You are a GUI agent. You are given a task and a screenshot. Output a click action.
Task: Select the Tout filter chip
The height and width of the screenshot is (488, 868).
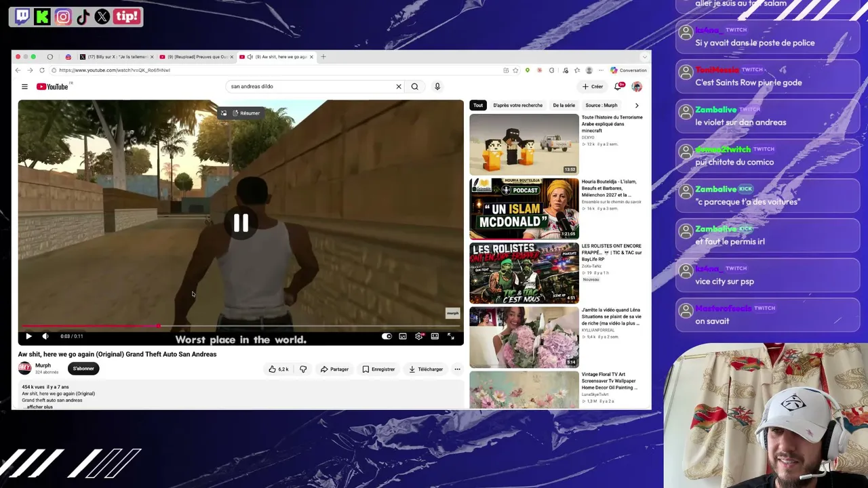(x=478, y=106)
